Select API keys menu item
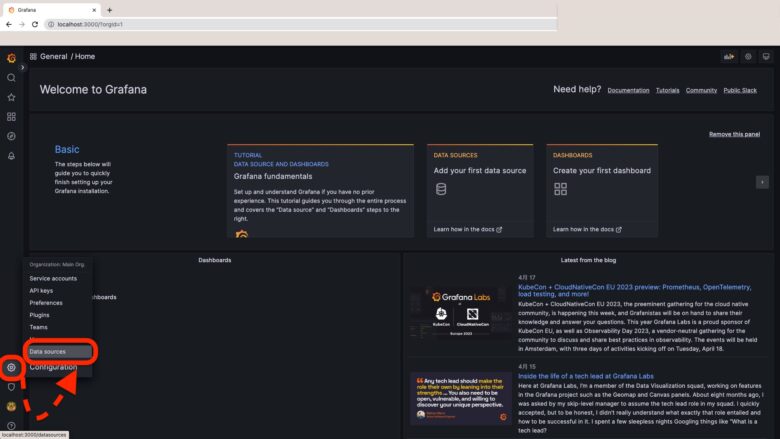The image size is (780, 439). tap(41, 290)
